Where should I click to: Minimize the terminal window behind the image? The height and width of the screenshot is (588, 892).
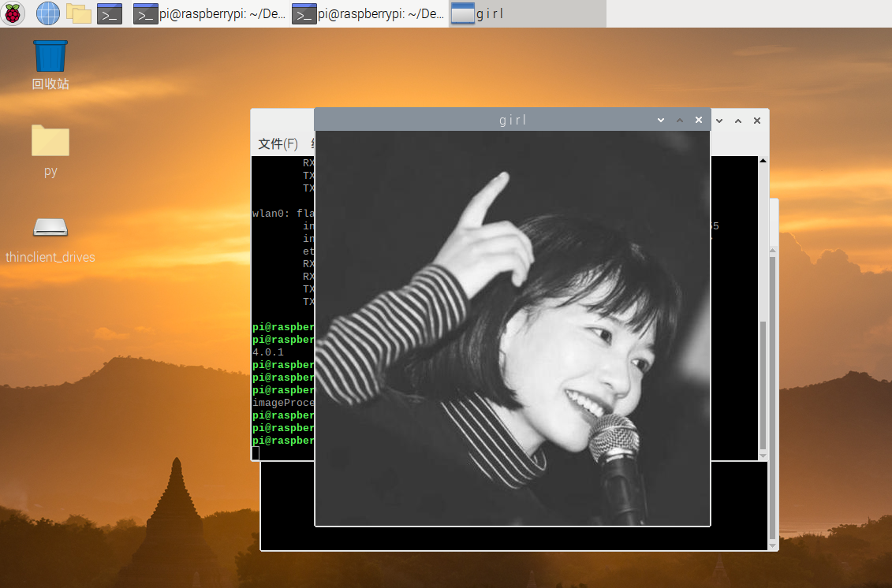[719, 121]
